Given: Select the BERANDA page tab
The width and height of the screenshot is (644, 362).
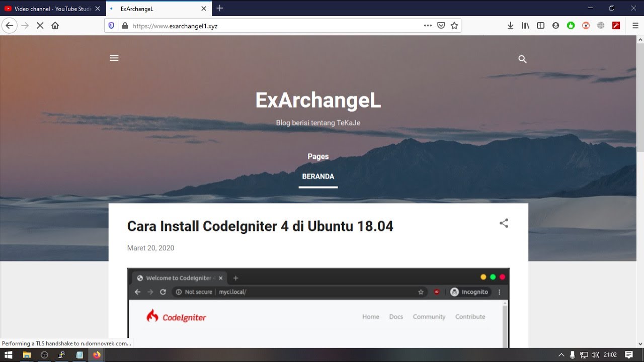Looking at the screenshot, I should click(x=318, y=176).
